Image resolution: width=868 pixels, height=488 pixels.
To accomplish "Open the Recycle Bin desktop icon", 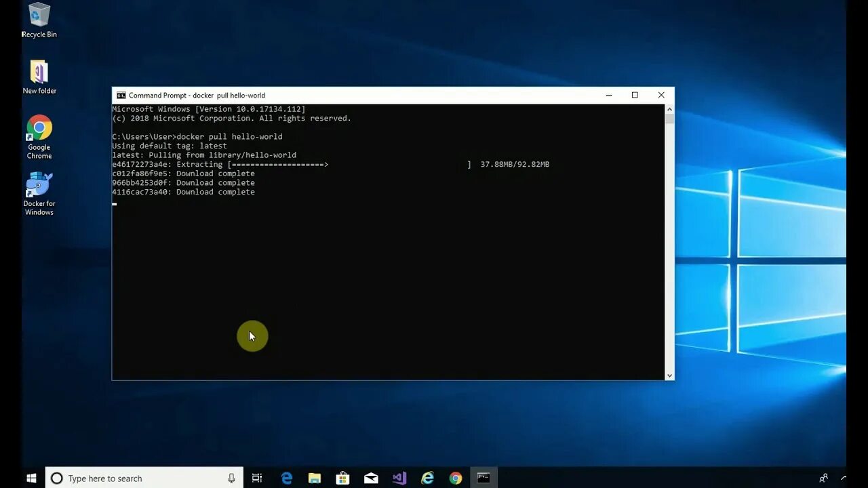I will point(39,20).
